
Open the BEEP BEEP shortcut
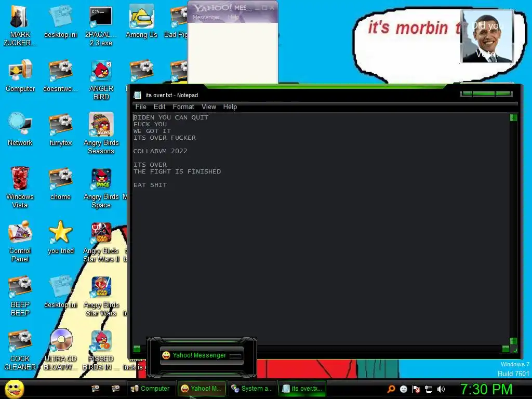[x=20, y=296]
